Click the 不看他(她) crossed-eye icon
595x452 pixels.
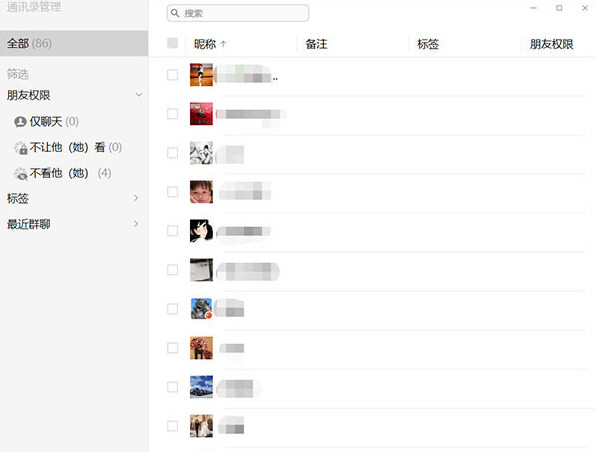pos(20,174)
